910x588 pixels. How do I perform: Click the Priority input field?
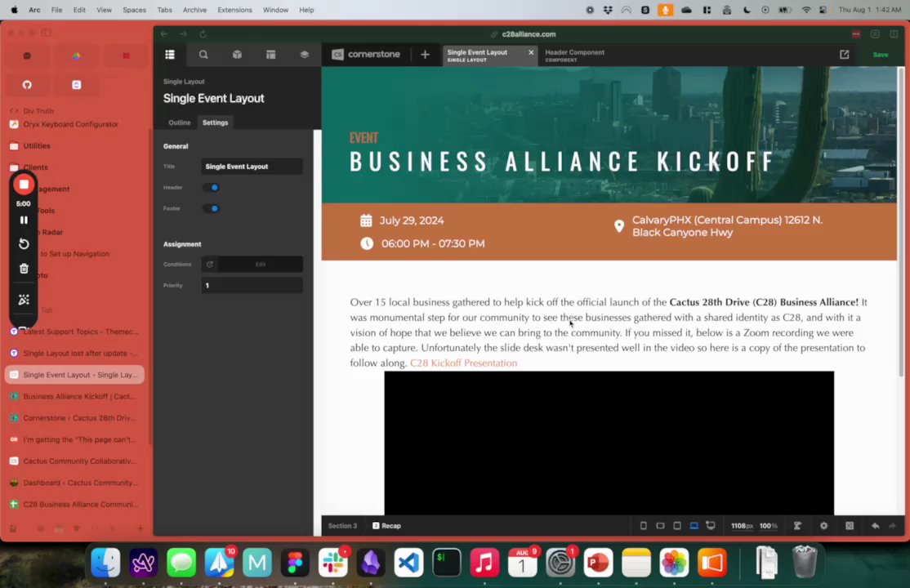pos(252,286)
